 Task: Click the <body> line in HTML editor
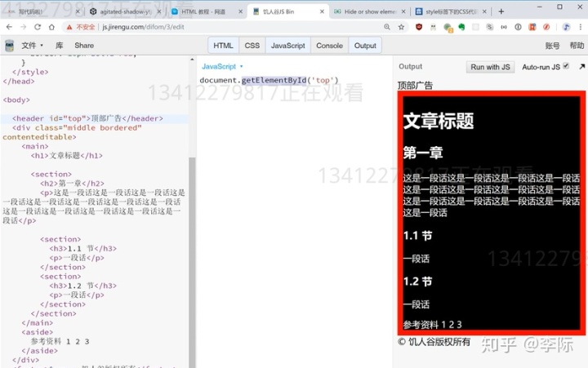pyautogui.click(x=16, y=100)
